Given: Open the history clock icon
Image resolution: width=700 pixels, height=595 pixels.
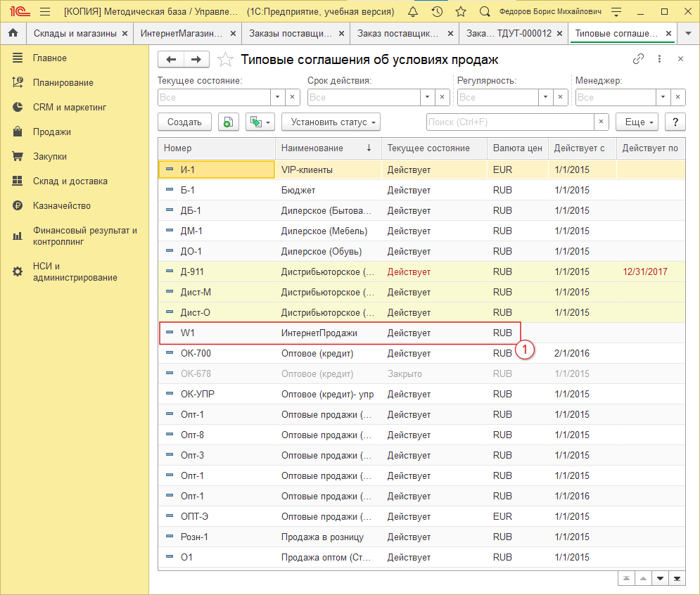Looking at the screenshot, I should point(437,11).
